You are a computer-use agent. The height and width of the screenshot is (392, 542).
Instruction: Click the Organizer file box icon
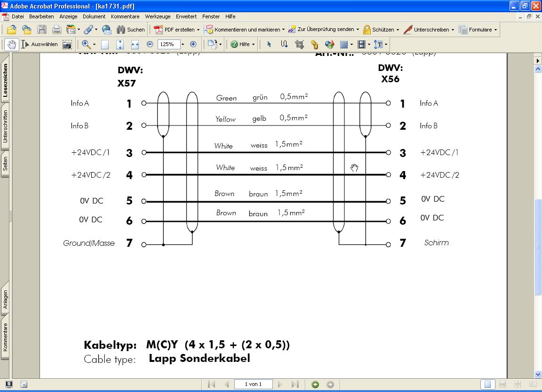pos(71,30)
